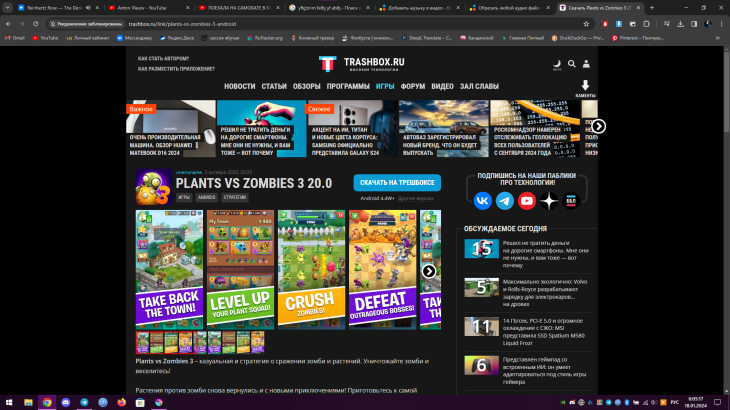Click СКАЧАТЬ НА ТРЕШБОКСЕ download button
The width and height of the screenshot is (730, 410).
397,183
